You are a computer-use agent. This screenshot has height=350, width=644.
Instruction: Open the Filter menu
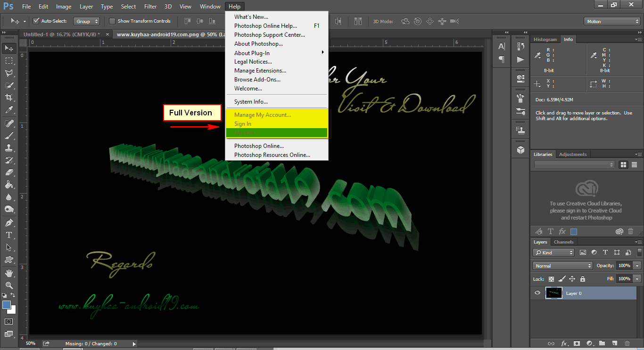click(x=150, y=7)
